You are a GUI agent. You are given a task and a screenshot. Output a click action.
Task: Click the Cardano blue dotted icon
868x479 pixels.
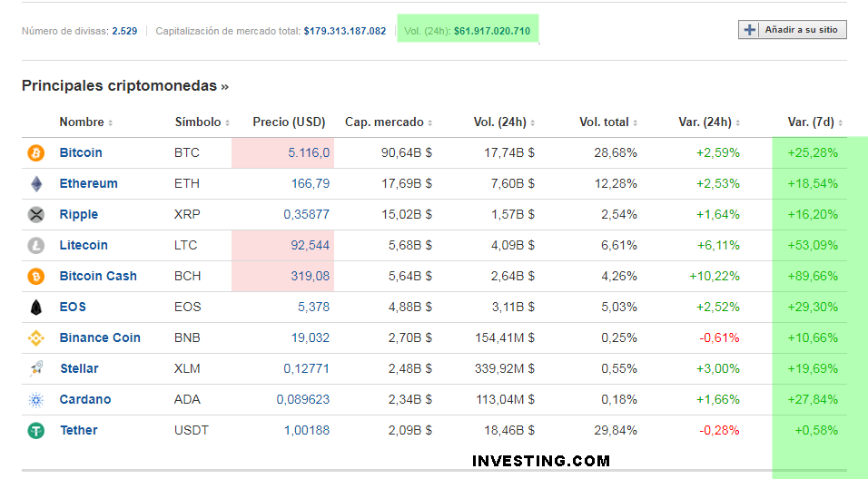[x=36, y=400]
